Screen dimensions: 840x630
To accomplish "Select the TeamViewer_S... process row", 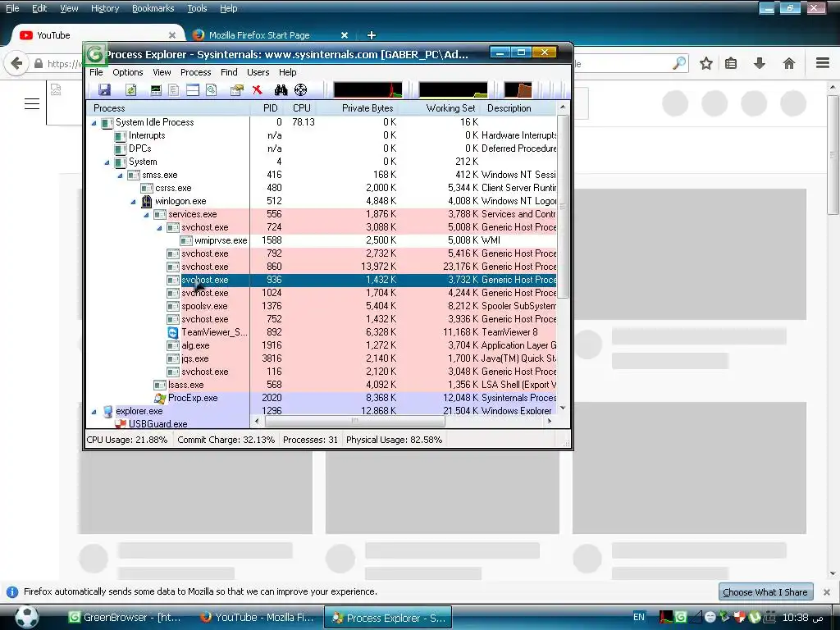I will pos(322,333).
